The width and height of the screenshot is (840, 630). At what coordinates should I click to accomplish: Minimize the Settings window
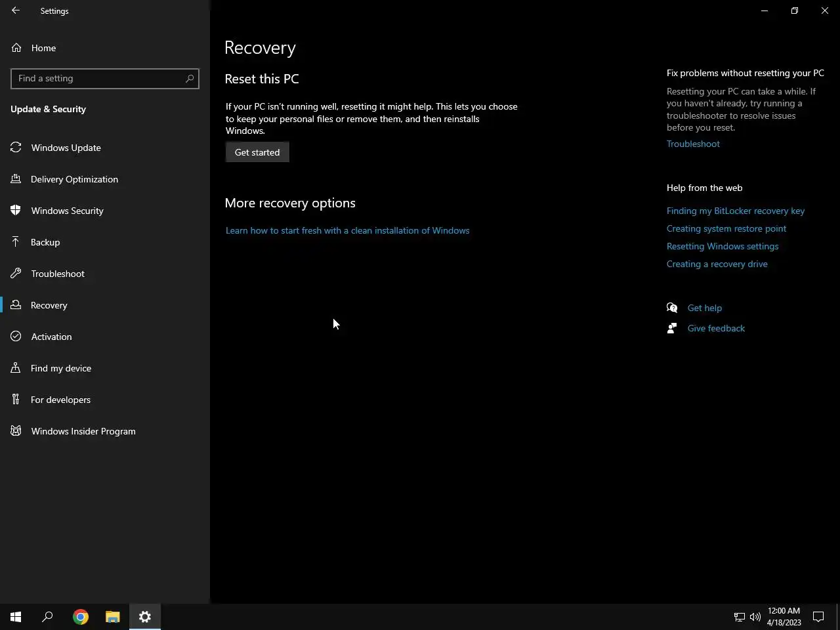tap(765, 10)
